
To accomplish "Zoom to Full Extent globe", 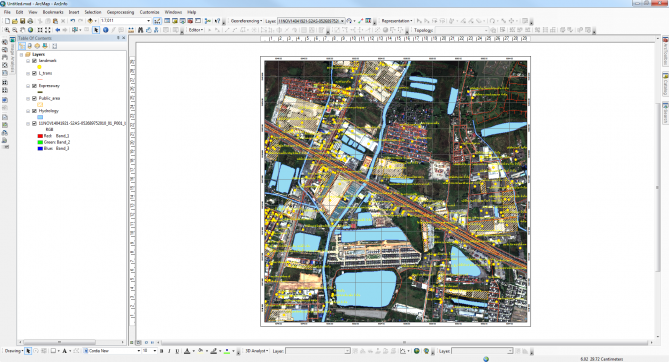I will [x=30, y=30].
